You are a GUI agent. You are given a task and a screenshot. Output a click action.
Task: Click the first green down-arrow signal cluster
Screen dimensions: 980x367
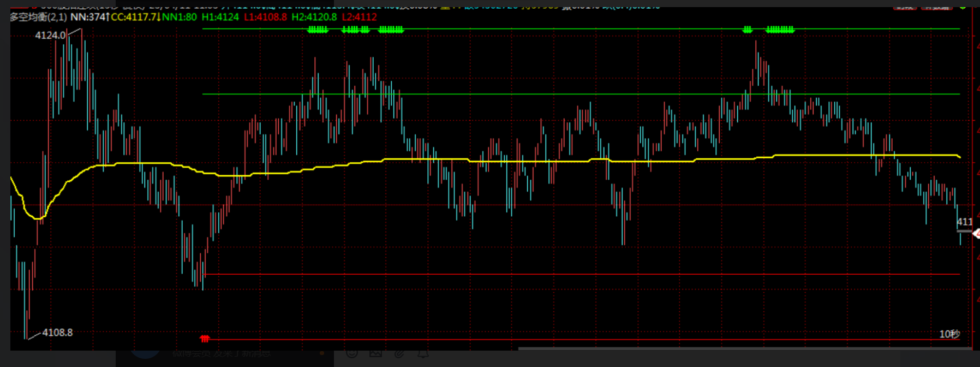tap(318, 29)
